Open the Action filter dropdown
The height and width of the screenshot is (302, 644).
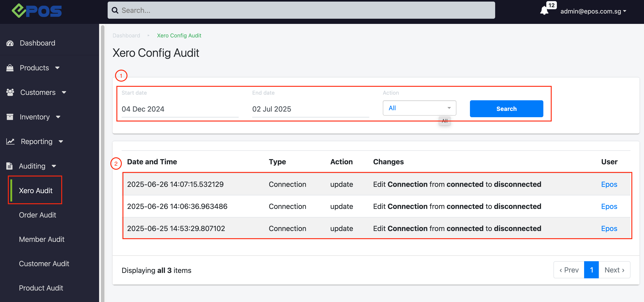click(419, 108)
